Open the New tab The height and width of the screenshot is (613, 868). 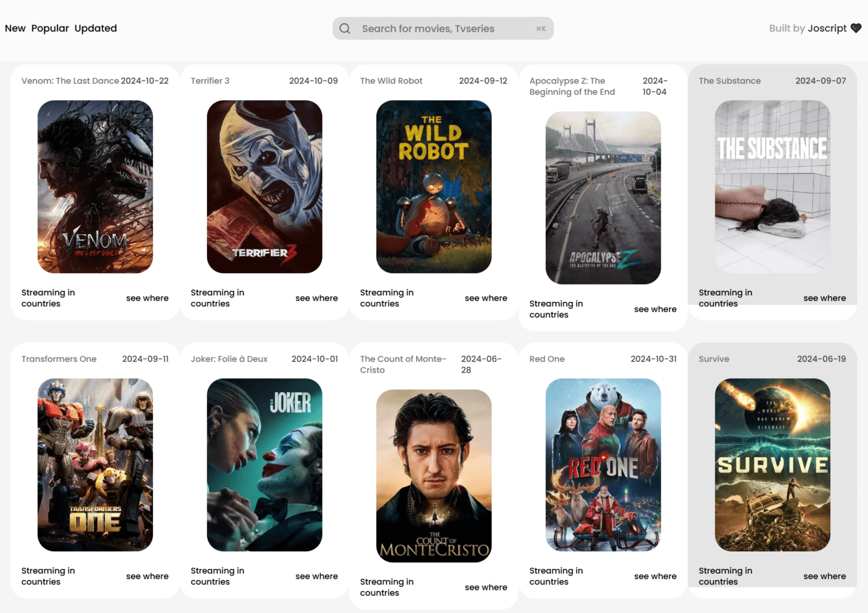click(15, 28)
